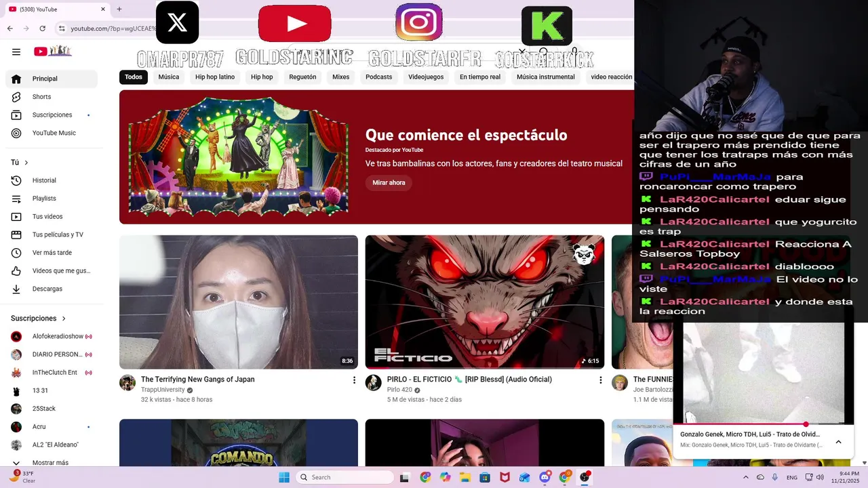
Task: Open Playlists in the sidebar
Action: [x=52, y=199]
